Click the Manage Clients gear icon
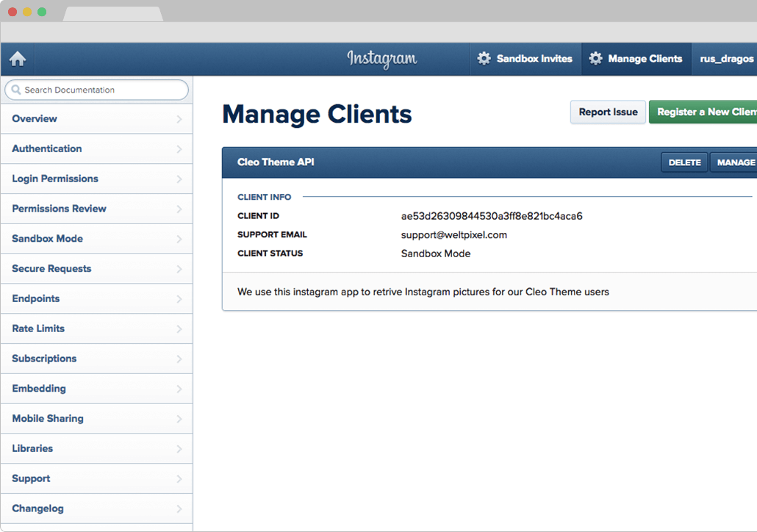Image resolution: width=757 pixels, height=532 pixels. (595, 59)
